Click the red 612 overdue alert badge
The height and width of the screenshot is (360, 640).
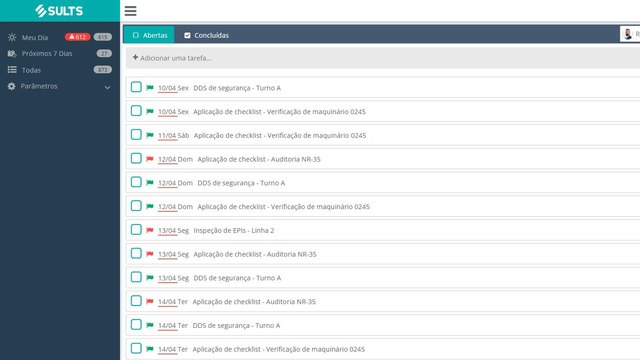(x=77, y=37)
